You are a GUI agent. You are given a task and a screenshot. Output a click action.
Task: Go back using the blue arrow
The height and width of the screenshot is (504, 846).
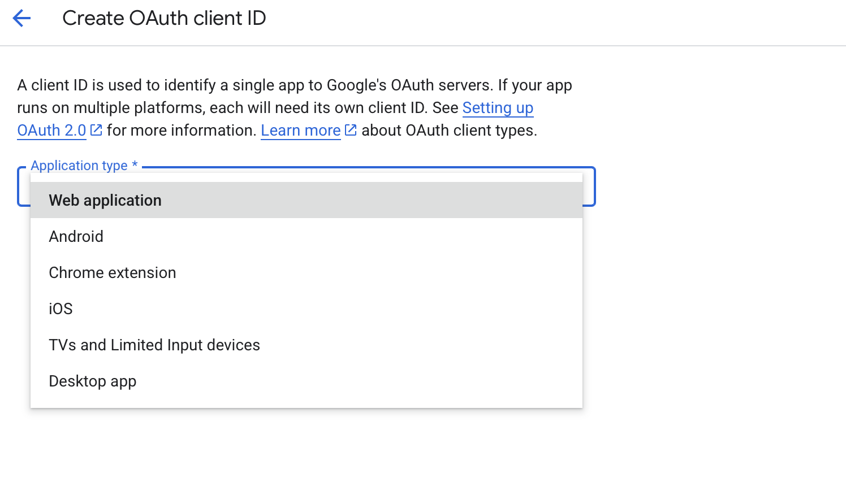click(21, 18)
